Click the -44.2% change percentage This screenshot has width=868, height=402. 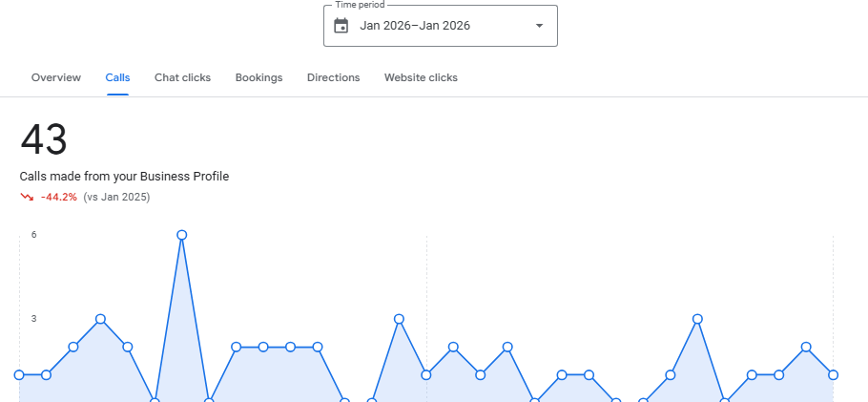tap(59, 197)
